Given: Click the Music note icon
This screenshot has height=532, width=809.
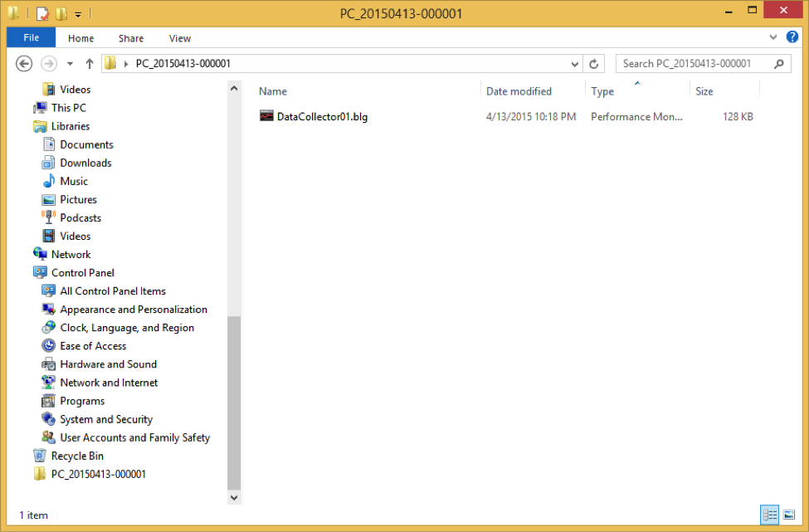Looking at the screenshot, I should pos(48,181).
